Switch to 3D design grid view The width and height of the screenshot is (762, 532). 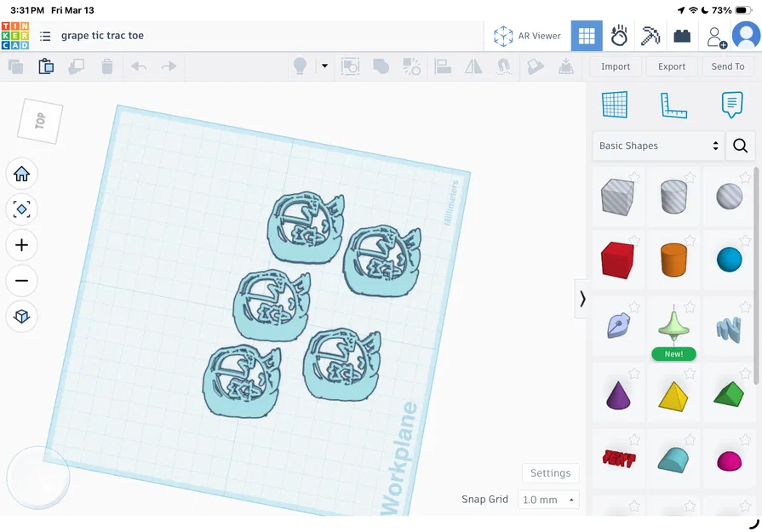tap(587, 36)
